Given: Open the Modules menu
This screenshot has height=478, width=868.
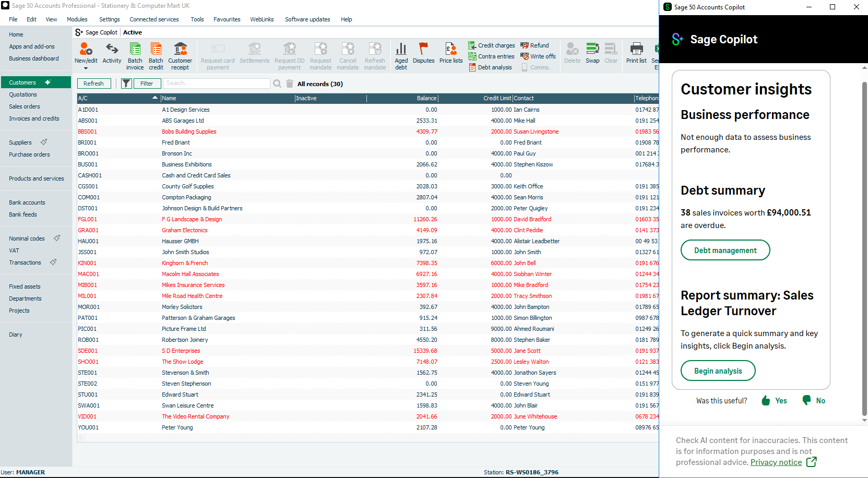Looking at the screenshot, I should [77, 19].
